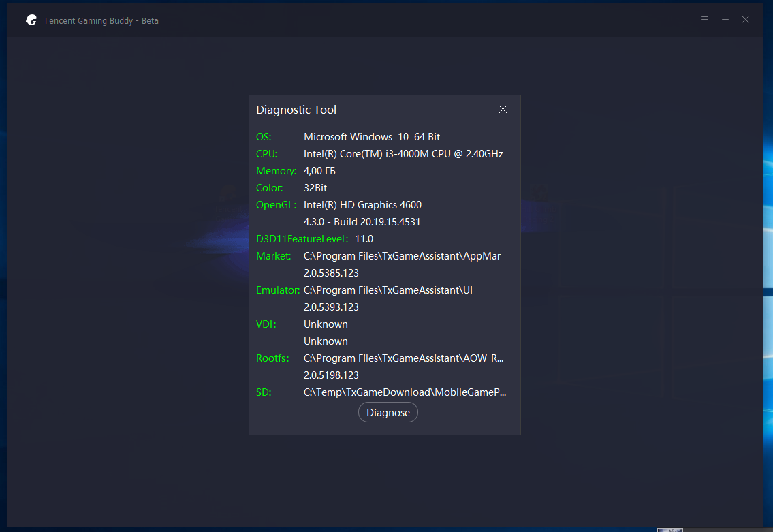
Task: Click the green 'Emulator:' label
Action: [278, 290]
